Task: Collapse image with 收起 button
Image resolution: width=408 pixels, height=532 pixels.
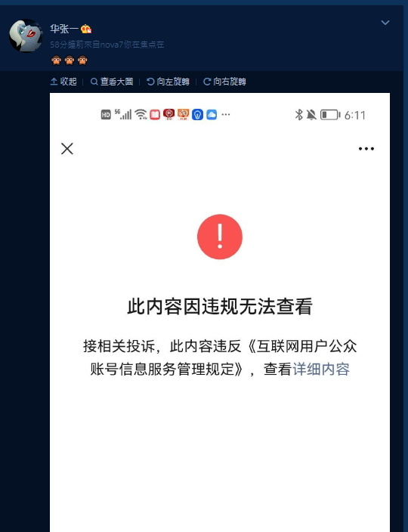Action: [x=63, y=82]
